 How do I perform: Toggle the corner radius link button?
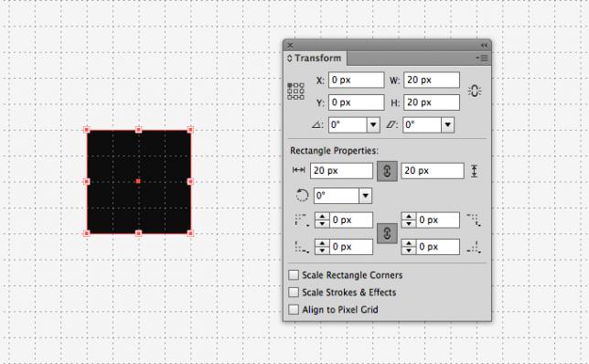click(387, 233)
